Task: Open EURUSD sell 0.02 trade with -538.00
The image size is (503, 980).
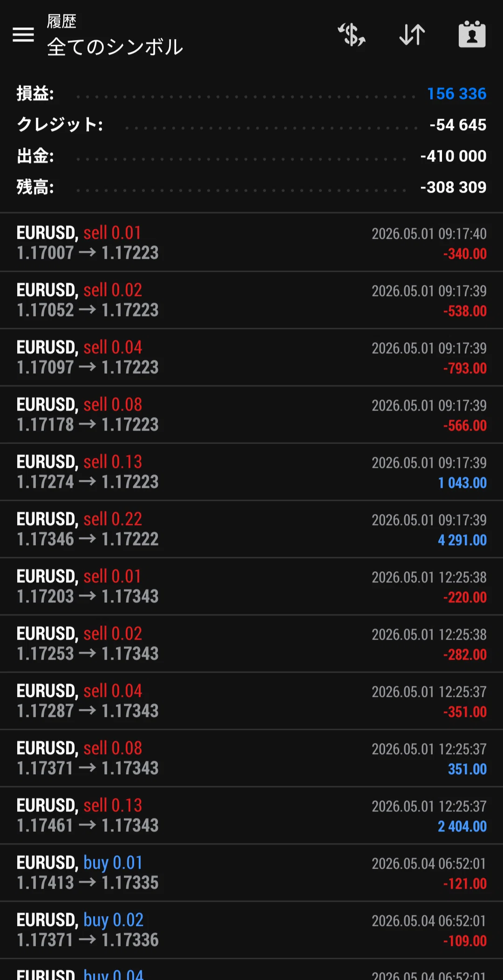Action: [x=251, y=300]
